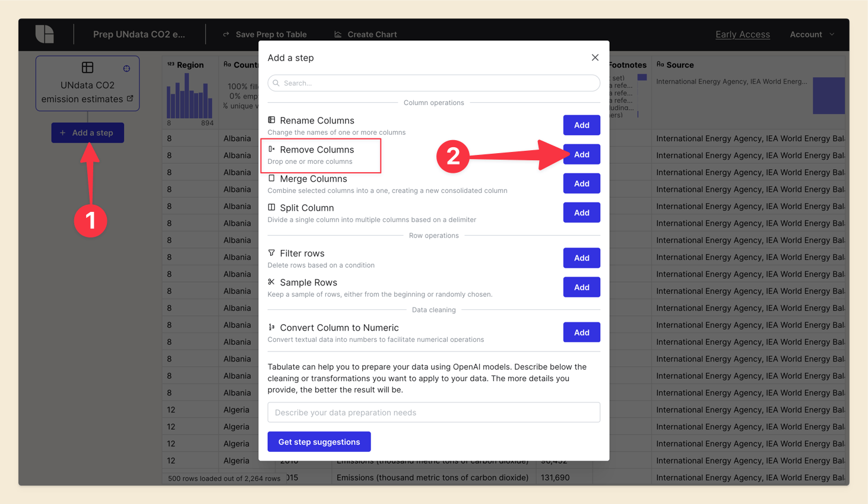
Task: Click the settings icon on the UNdata card
Action: coord(126,69)
